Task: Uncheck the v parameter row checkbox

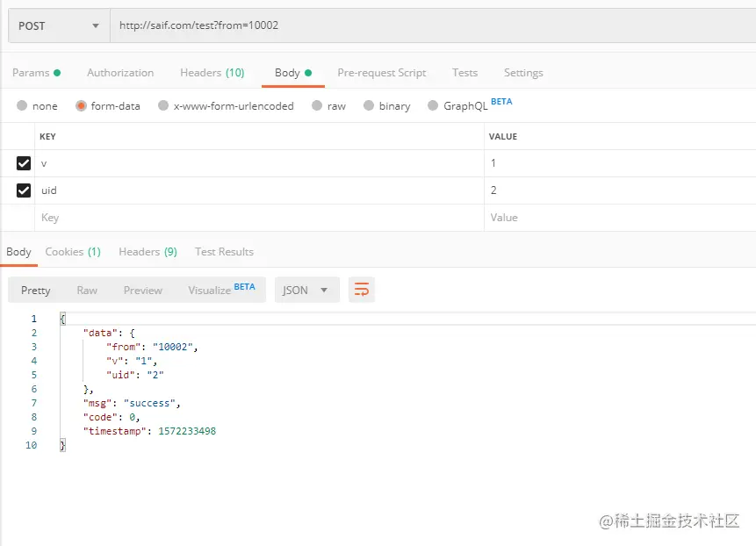Action: (x=24, y=163)
